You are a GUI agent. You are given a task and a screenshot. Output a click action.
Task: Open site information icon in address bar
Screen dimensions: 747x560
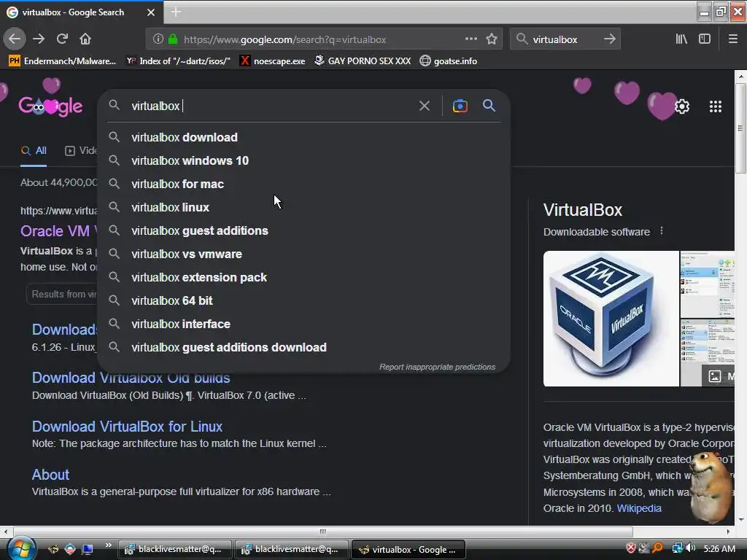158,39
